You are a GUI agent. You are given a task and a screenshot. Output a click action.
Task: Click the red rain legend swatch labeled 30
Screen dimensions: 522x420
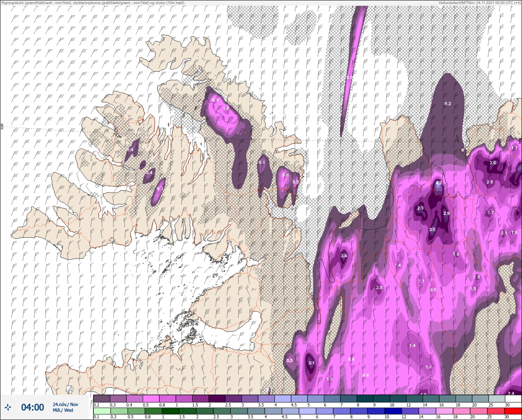point(513,411)
